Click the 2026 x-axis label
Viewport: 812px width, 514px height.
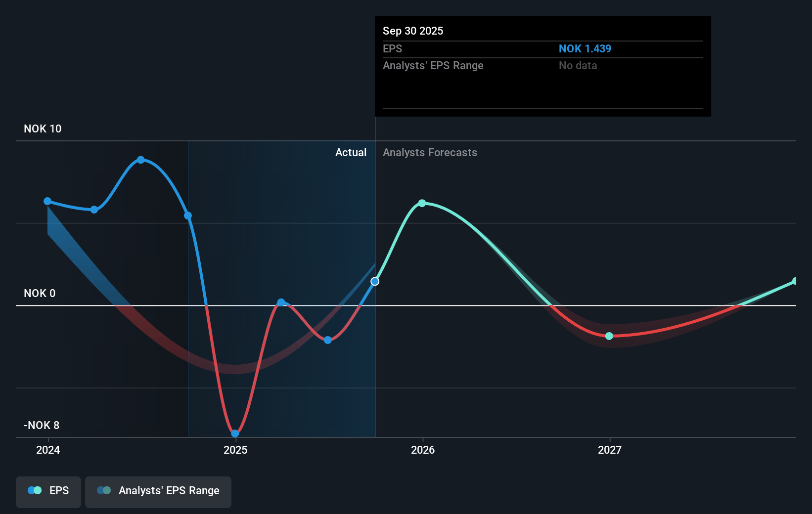[423, 450]
